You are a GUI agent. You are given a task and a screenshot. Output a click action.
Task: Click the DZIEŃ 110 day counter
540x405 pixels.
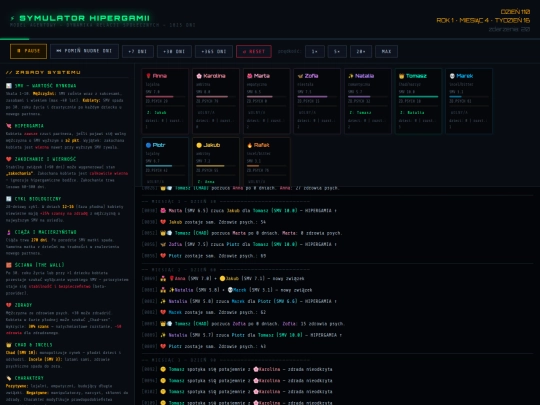pyautogui.click(x=515, y=12)
